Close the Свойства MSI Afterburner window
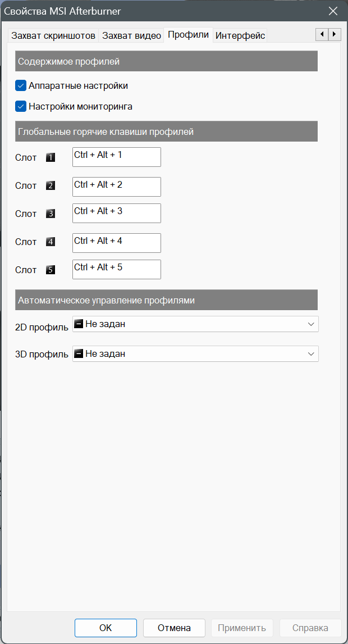 333,11
